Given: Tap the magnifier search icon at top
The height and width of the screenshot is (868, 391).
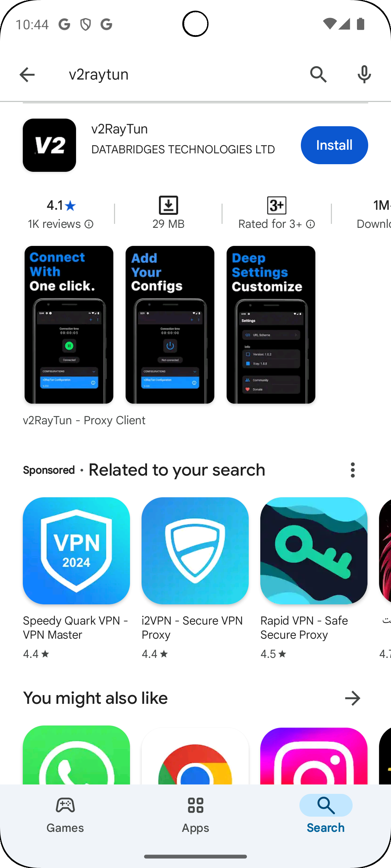Looking at the screenshot, I should [x=319, y=75].
